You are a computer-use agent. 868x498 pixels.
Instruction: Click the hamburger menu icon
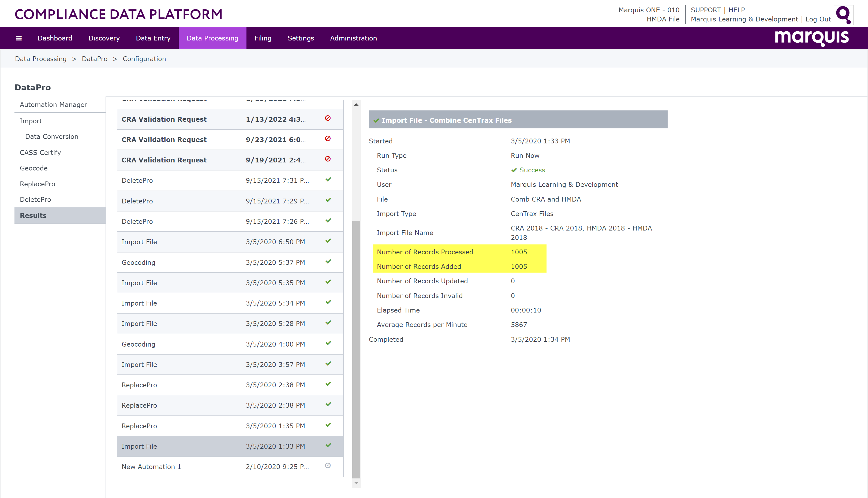(x=18, y=38)
